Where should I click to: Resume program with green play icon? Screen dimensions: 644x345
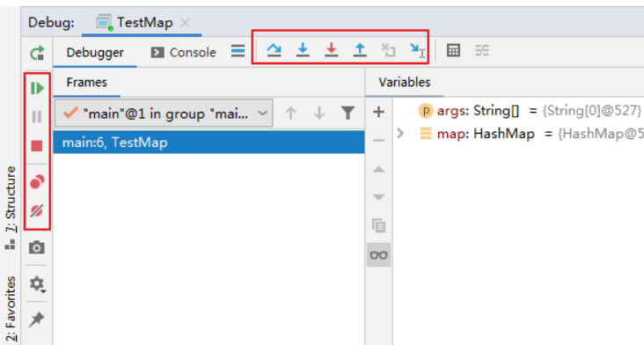coord(37,88)
